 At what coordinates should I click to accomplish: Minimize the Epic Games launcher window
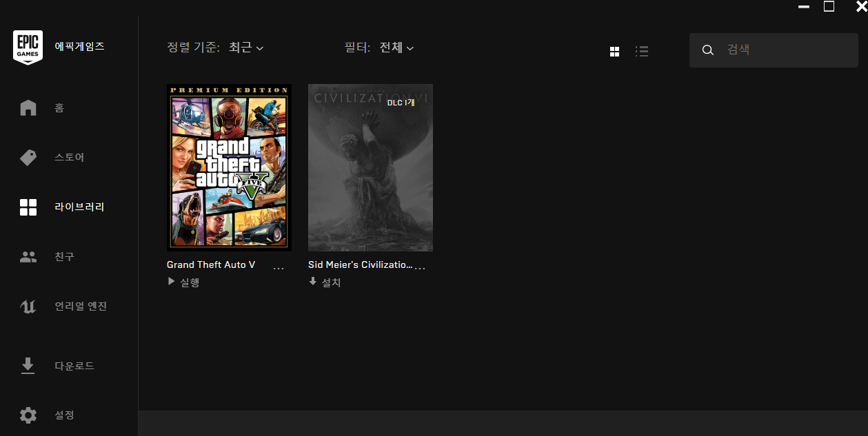point(804,7)
